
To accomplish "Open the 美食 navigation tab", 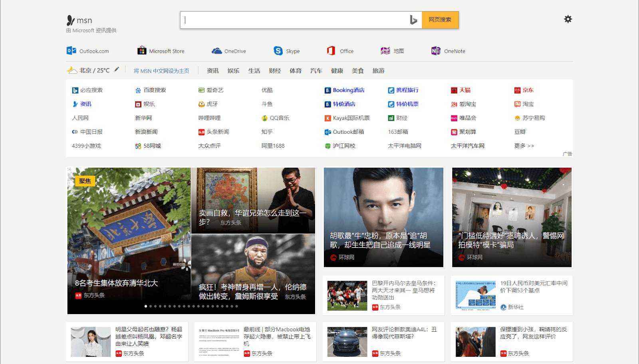I will coord(358,71).
